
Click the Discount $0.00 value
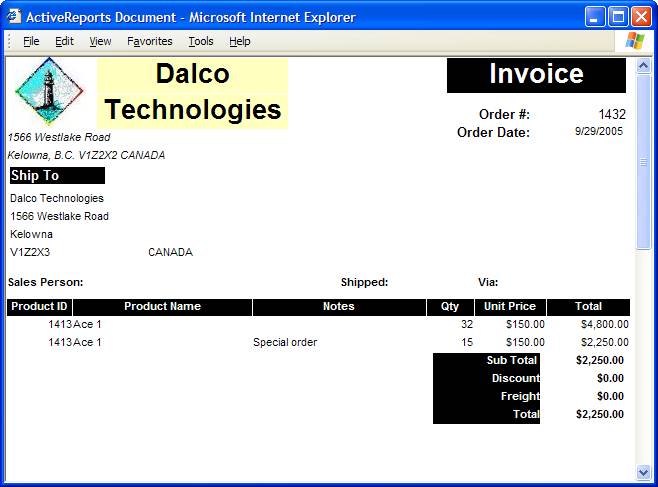click(x=610, y=378)
